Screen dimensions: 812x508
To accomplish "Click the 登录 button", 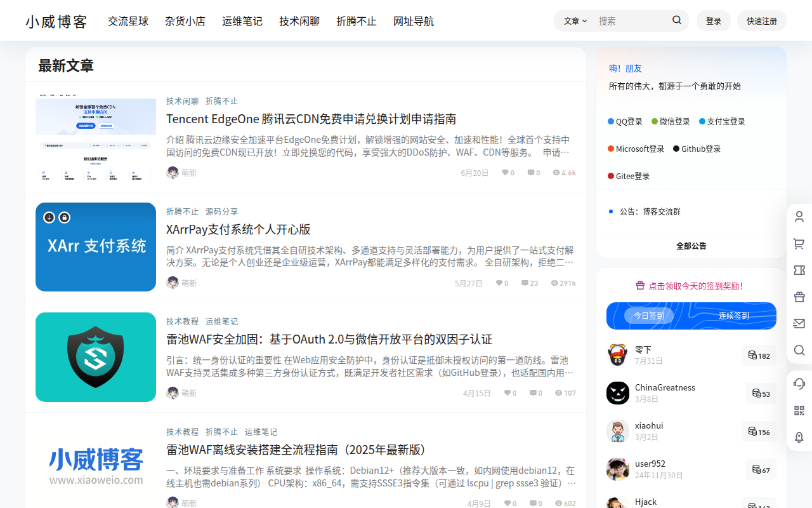I will click(x=714, y=21).
